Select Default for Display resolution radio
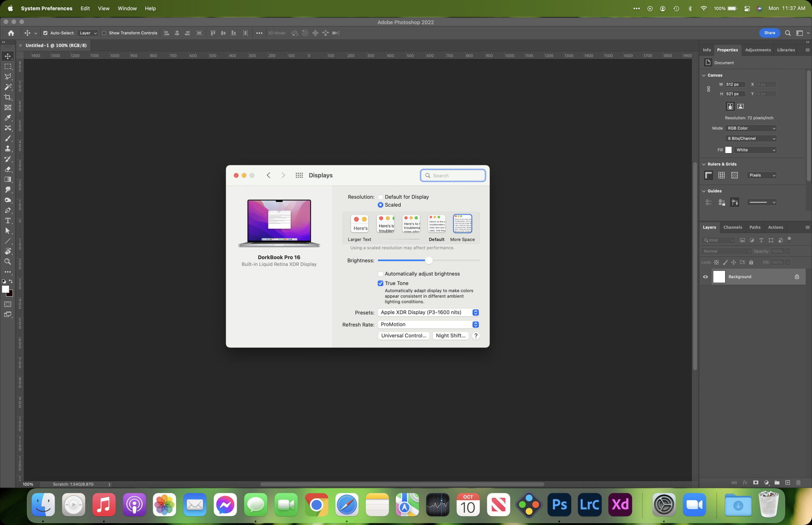 [380, 197]
